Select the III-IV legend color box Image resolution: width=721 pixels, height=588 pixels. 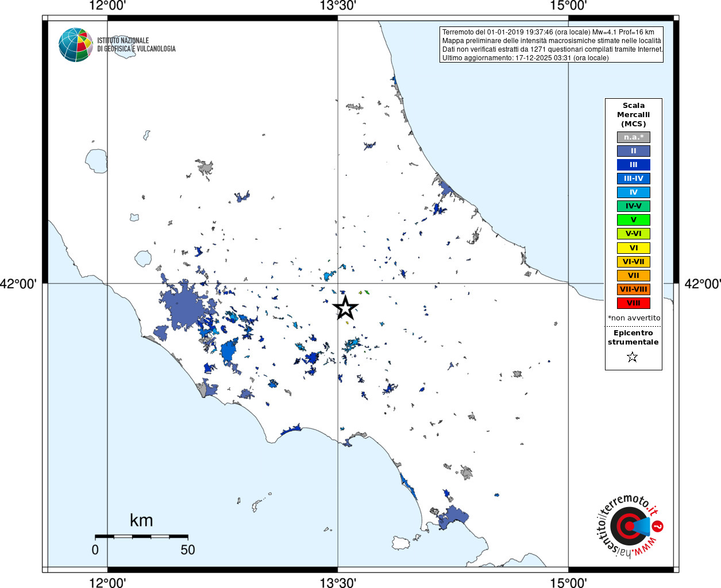[x=634, y=179]
